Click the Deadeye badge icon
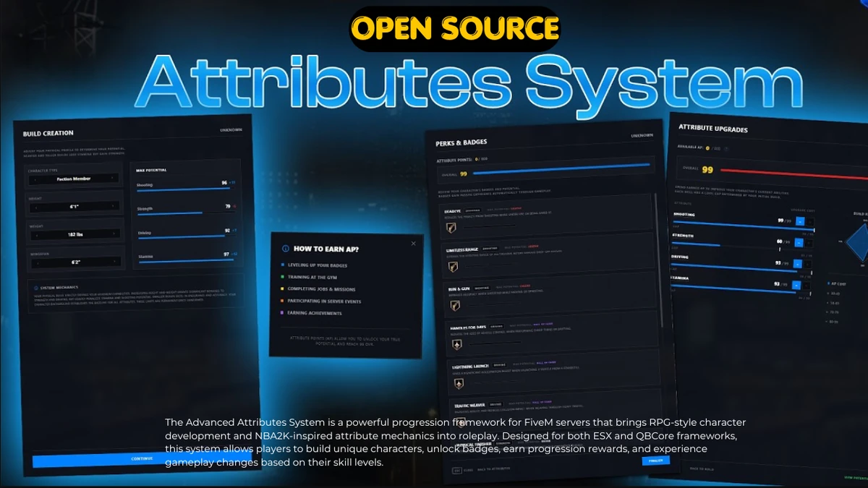This screenshot has width=868, height=488. [x=451, y=228]
